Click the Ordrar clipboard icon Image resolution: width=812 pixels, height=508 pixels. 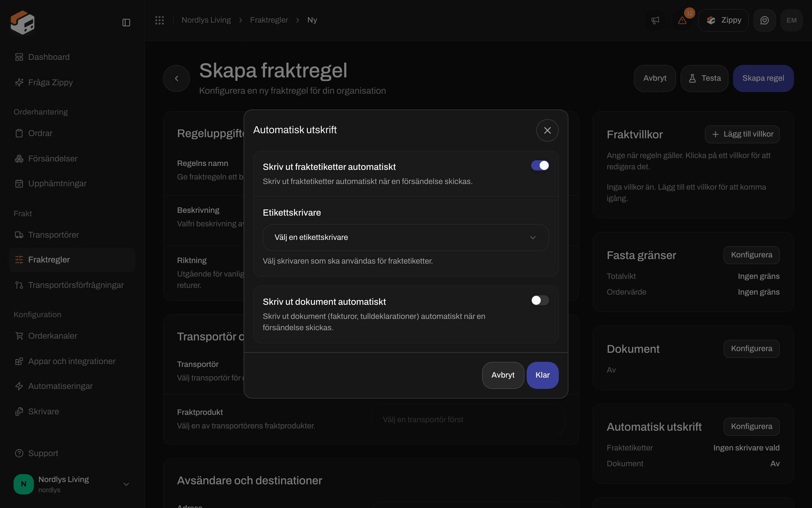coord(19,133)
